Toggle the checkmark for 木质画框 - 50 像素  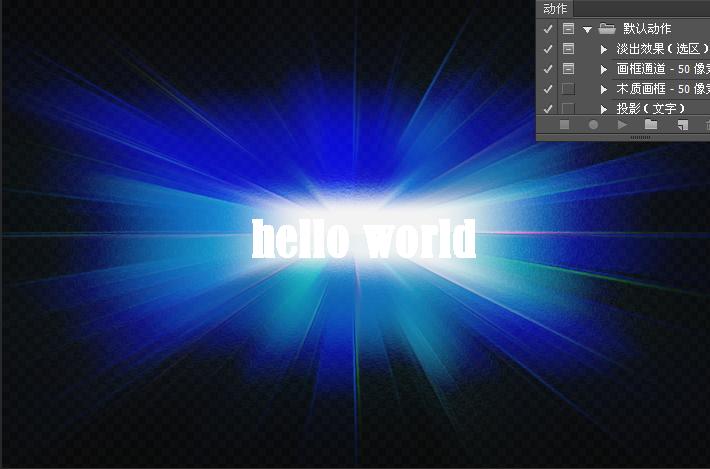coord(548,89)
